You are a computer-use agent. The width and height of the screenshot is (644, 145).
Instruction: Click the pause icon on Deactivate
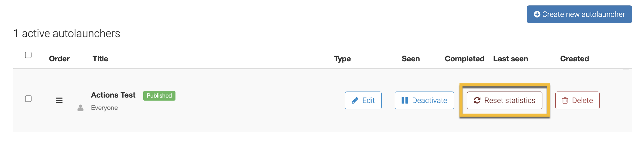pyautogui.click(x=405, y=100)
